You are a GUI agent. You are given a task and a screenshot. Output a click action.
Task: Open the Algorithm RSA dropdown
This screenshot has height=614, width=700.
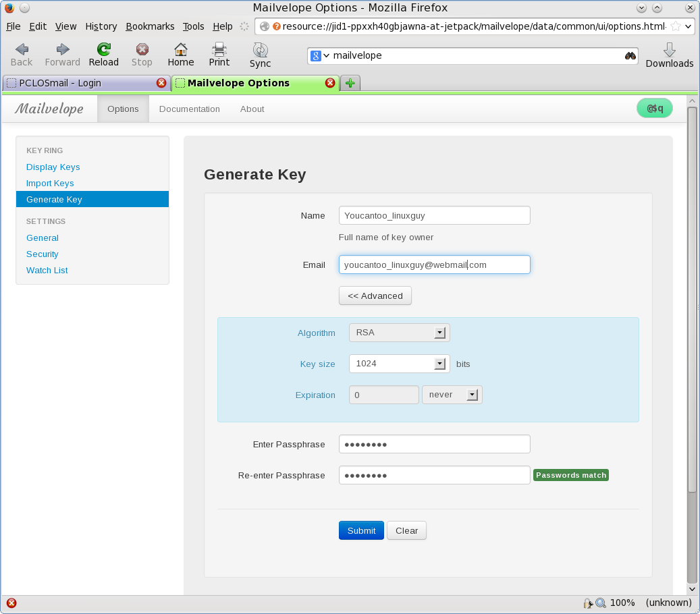[399, 333]
